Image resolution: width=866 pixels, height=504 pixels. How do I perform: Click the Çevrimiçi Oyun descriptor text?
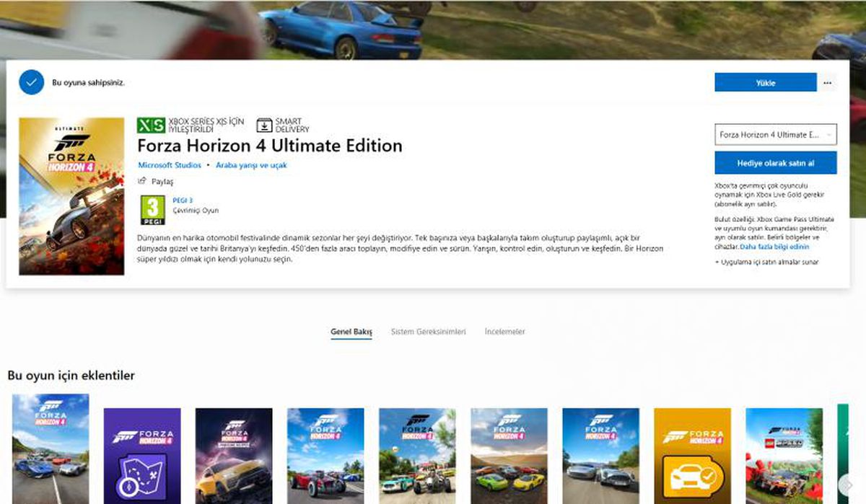(x=196, y=211)
